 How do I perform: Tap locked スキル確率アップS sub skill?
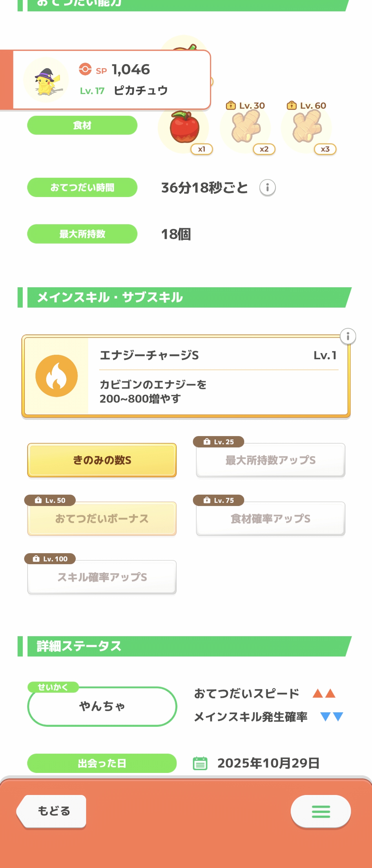[x=102, y=577]
